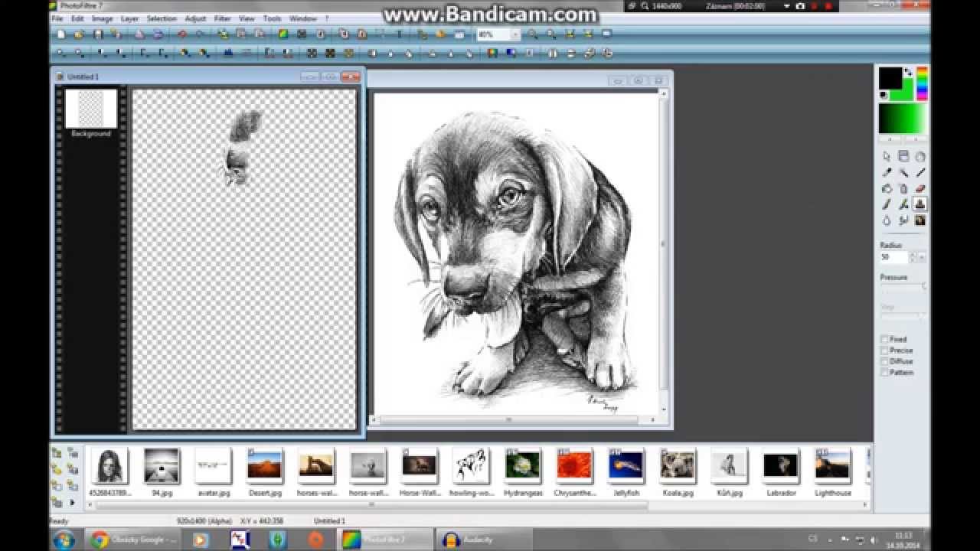The height and width of the screenshot is (551, 980).
Task: Click the green gradient color picker
Action: click(903, 119)
